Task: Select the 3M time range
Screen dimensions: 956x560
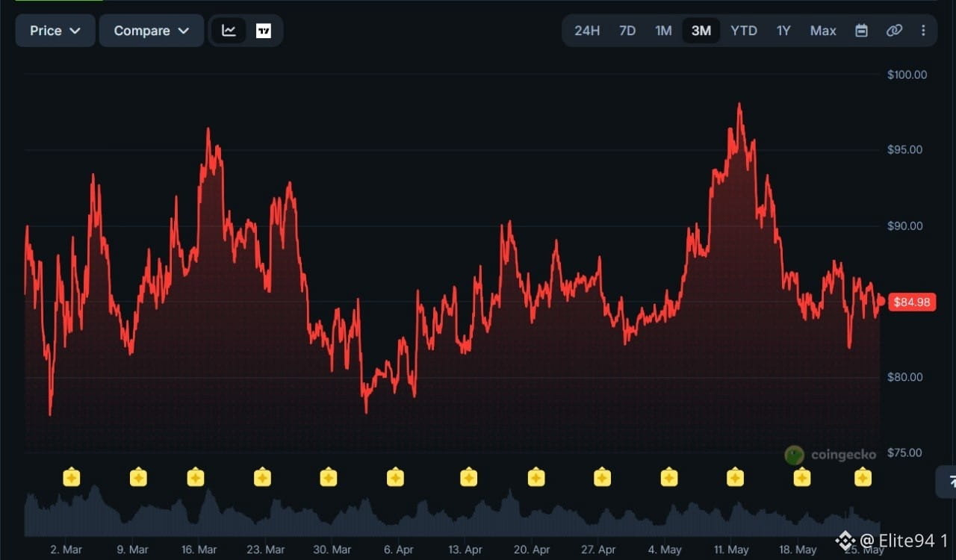Action: tap(701, 31)
